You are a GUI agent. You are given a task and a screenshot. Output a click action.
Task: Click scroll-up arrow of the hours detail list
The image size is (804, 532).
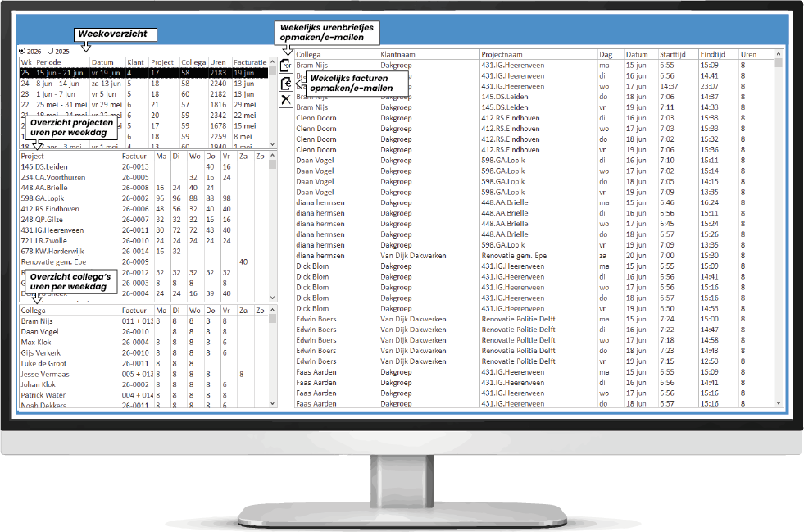pos(779,54)
